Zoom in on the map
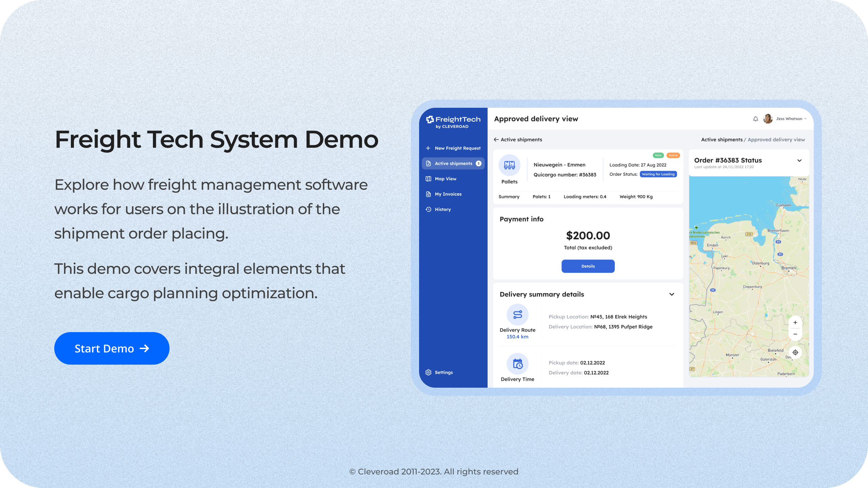The height and width of the screenshot is (488, 868). (795, 323)
